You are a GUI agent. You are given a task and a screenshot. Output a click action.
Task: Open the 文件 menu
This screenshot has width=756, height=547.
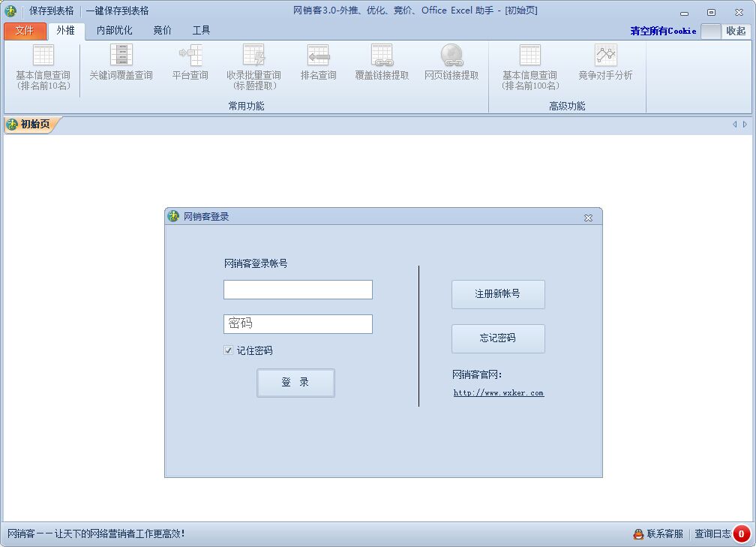pyautogui.click(x=25, y=31)
